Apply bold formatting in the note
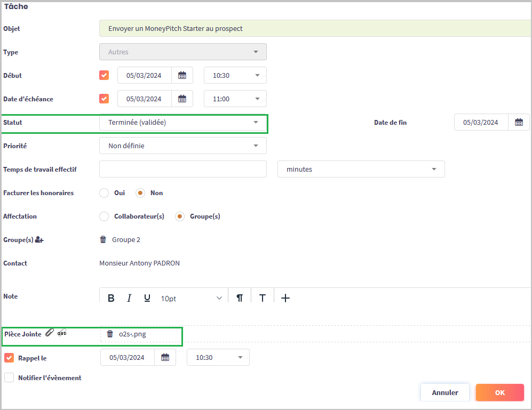The width and height of the screenshot is (532, 410). coord(111,299)
